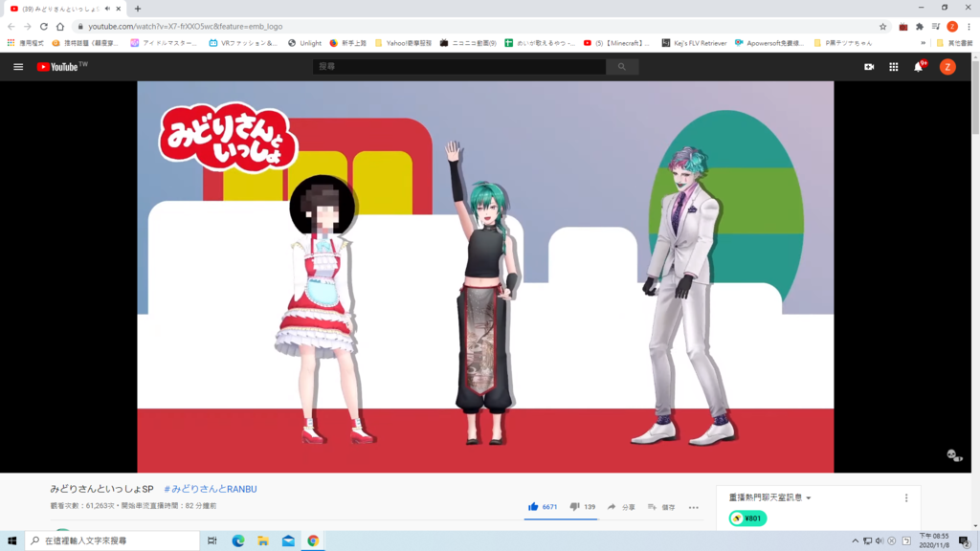Mute the tab via speaker icon

tap(107, 9)
